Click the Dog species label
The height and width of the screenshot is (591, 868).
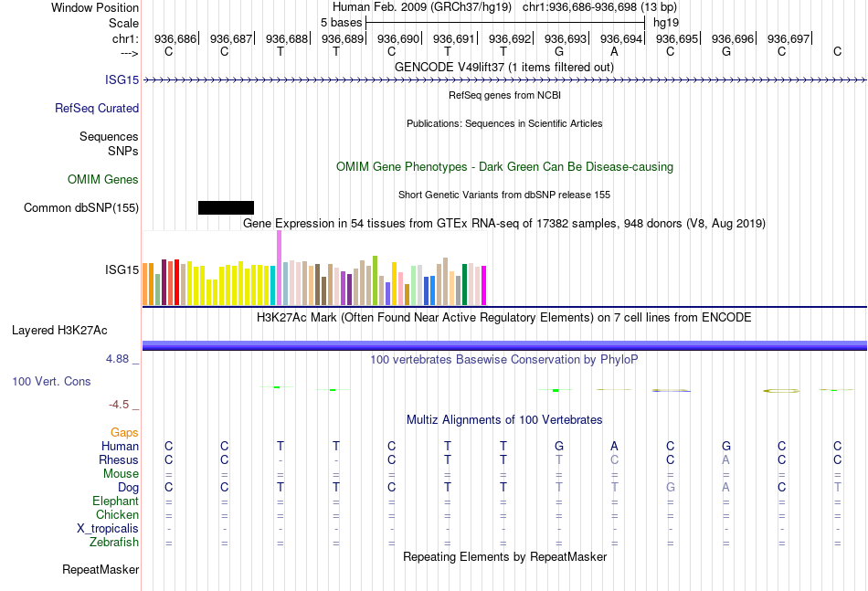129,488
